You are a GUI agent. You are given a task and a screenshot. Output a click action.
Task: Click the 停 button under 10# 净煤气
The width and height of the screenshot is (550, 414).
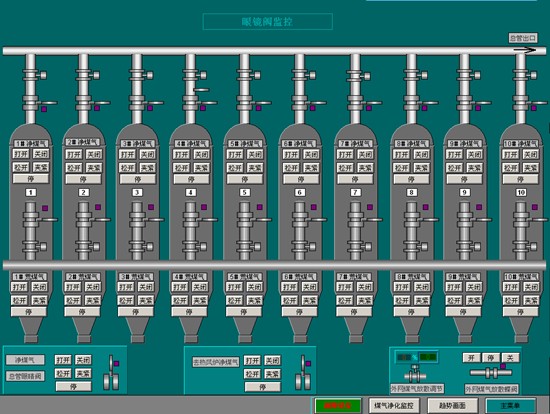pyautogui.click(x=520, y=179)
